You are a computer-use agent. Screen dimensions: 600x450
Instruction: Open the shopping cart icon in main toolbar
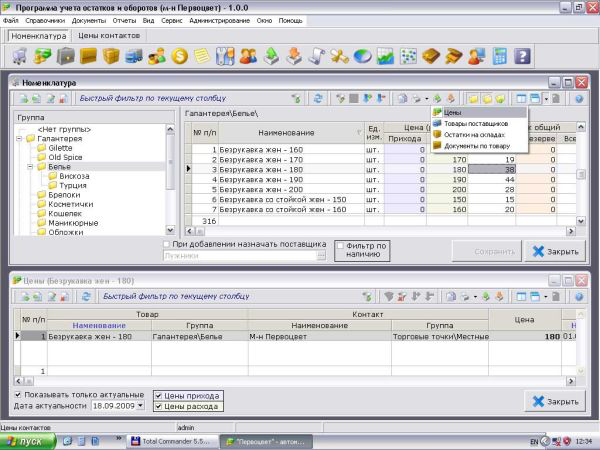coord(20,57)
